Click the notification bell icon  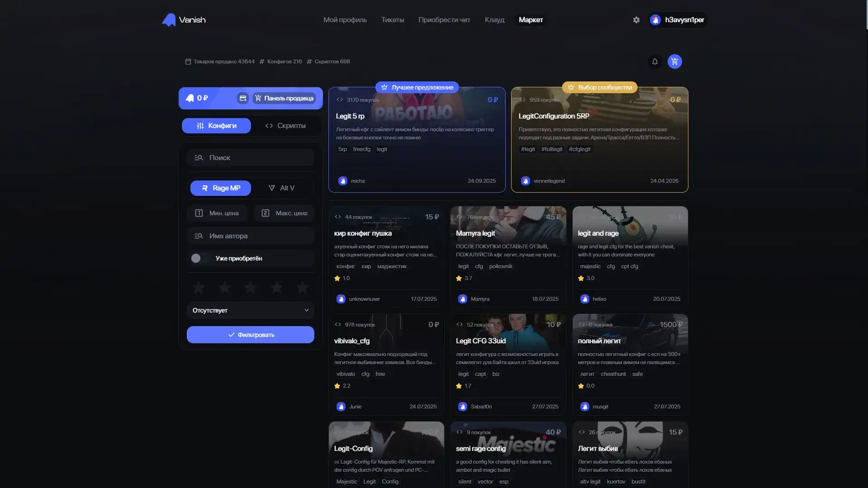(x=655, y=62)
